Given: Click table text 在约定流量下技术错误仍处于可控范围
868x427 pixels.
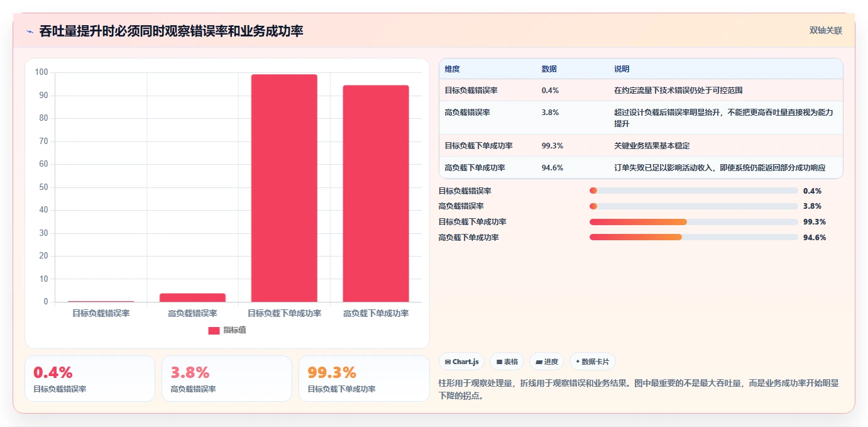Looking at the screenshot, I should (x=679, y=91).
